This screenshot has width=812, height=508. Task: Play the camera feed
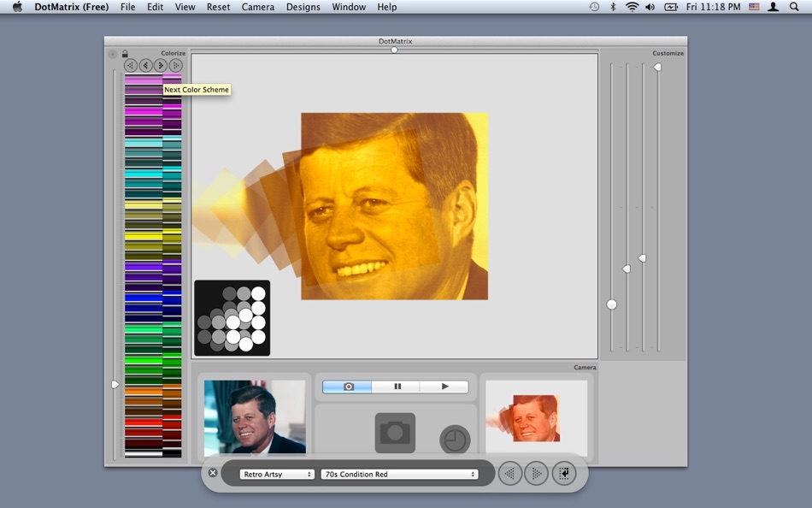click(x=444, y=387)
